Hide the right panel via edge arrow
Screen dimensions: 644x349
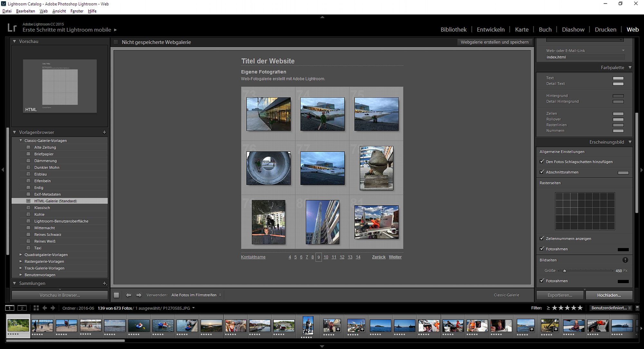(x=641, y=170)
